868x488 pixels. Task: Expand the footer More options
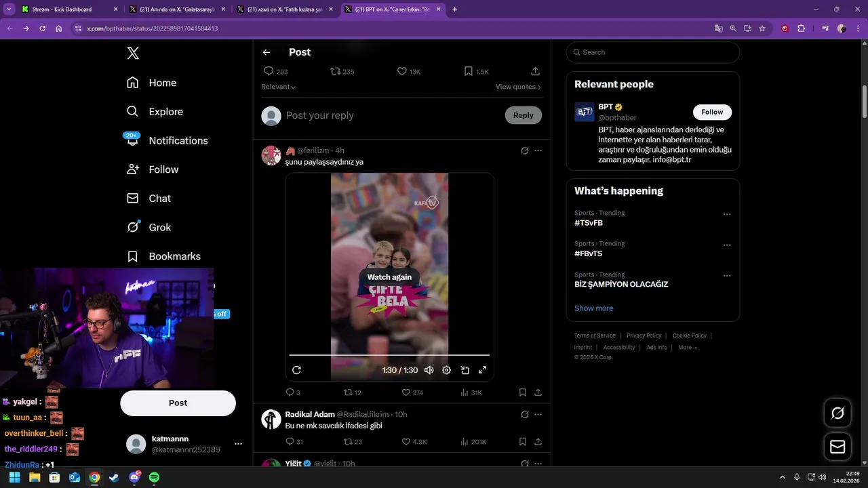click(x=688, y=348)
